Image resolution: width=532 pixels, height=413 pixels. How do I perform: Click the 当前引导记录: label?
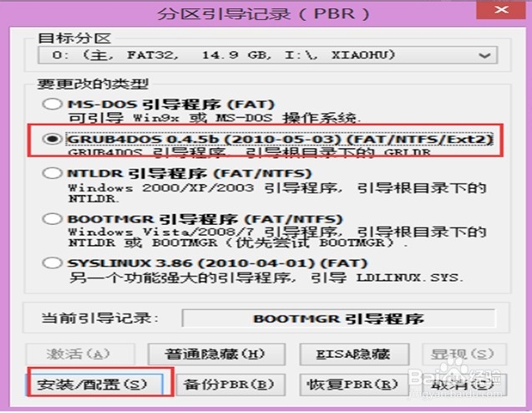pyautogui.click(x=99, y=319)
